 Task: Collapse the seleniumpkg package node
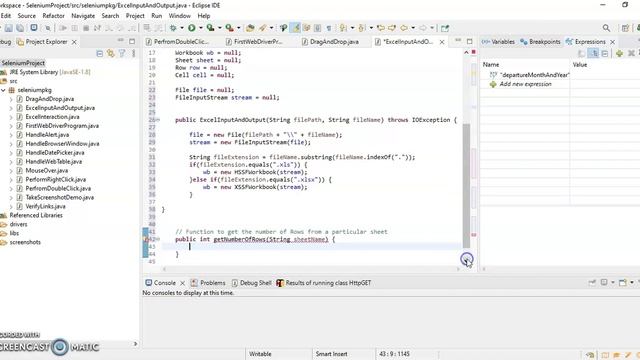pyautogui.click(x=3, y=90)
